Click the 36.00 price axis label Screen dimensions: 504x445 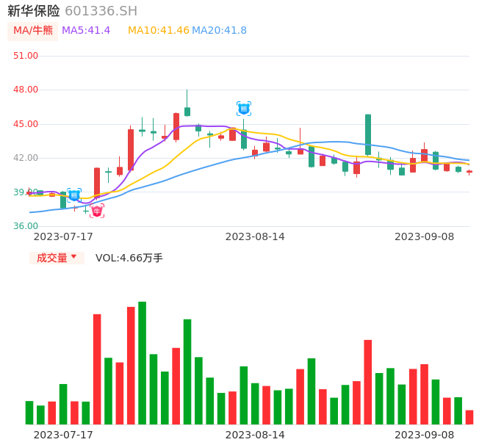26,226
